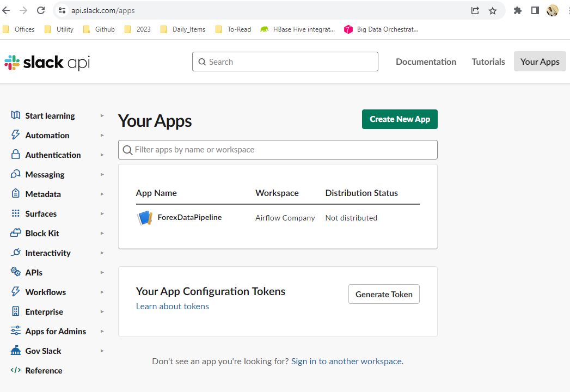
Task: Switch to the Documentation tab
Action: (x=426, y=62)
